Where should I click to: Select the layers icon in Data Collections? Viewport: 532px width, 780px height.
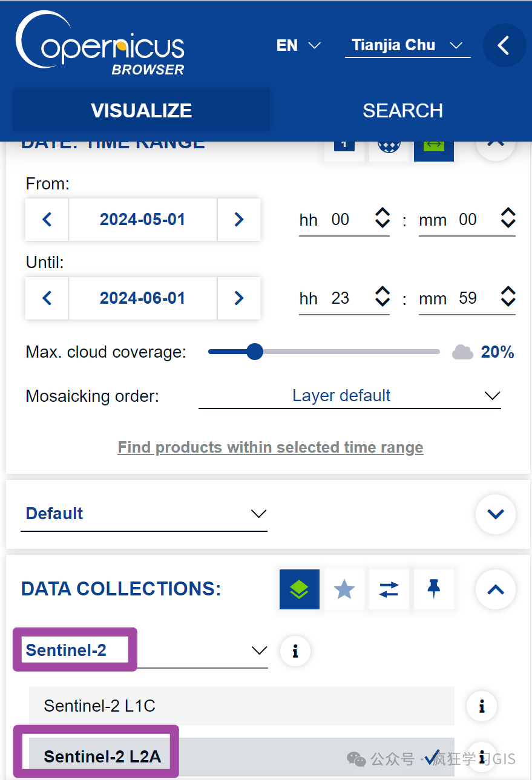click(x=299, y=589)
